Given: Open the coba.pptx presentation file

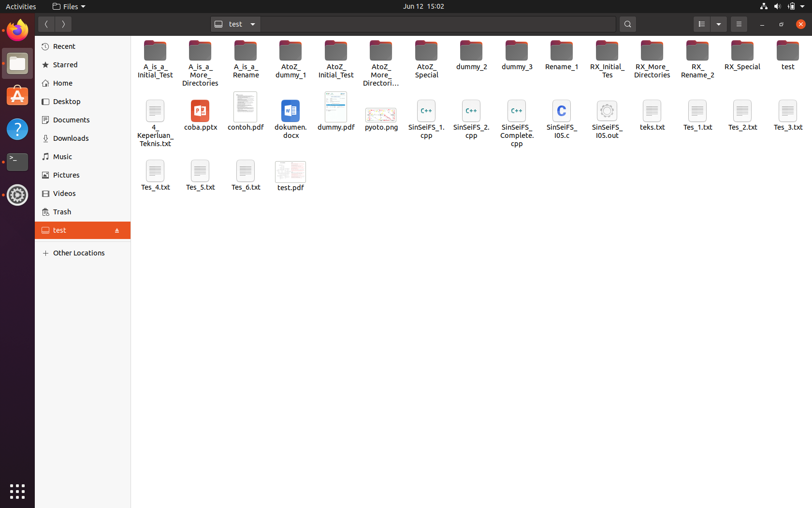Looking at the screenshot, I should 200,111.
